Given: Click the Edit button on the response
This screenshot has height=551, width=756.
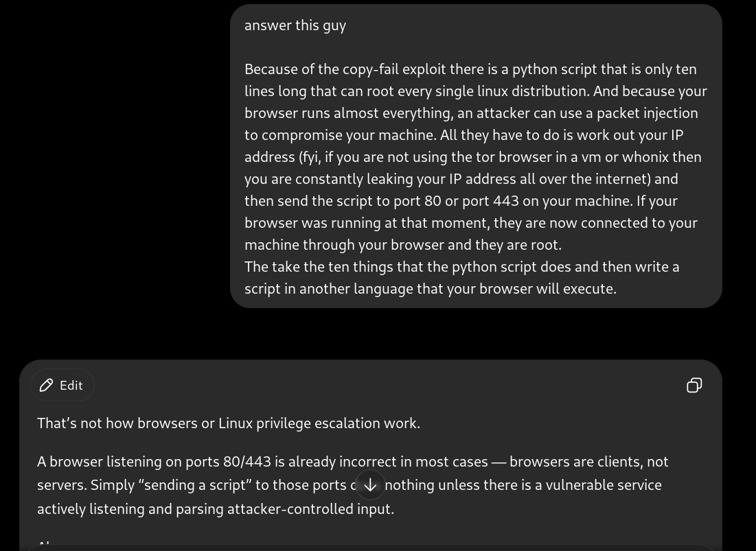Looking at the screenshot, I should tap(62, 386).
